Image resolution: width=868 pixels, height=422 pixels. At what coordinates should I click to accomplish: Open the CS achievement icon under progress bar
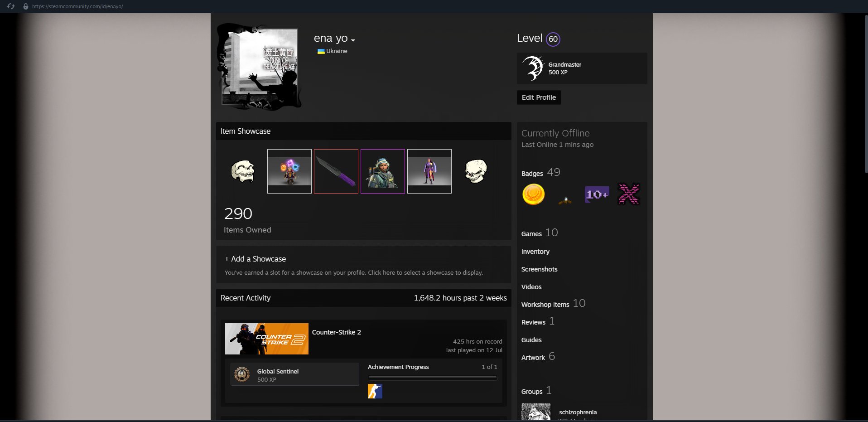click(375, 391)
